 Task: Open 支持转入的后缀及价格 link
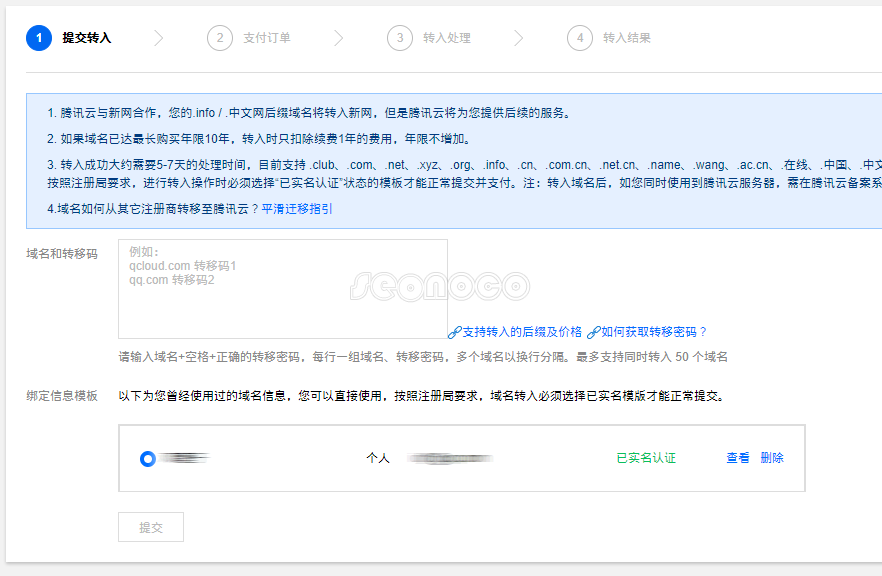point(522,332)
